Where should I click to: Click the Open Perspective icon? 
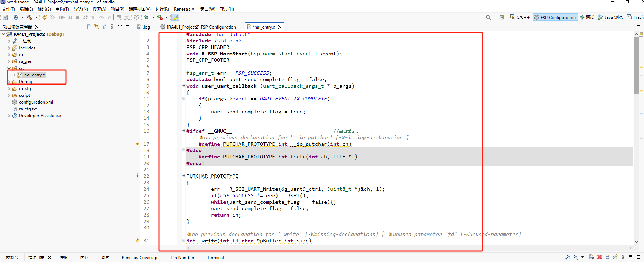pos(502,17)
